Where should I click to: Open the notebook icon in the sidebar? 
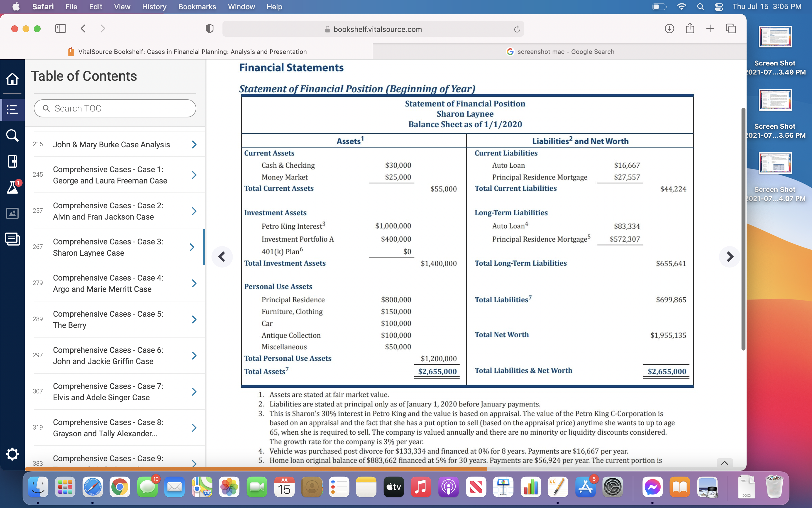pyautogui.click(x=12, y=162)
